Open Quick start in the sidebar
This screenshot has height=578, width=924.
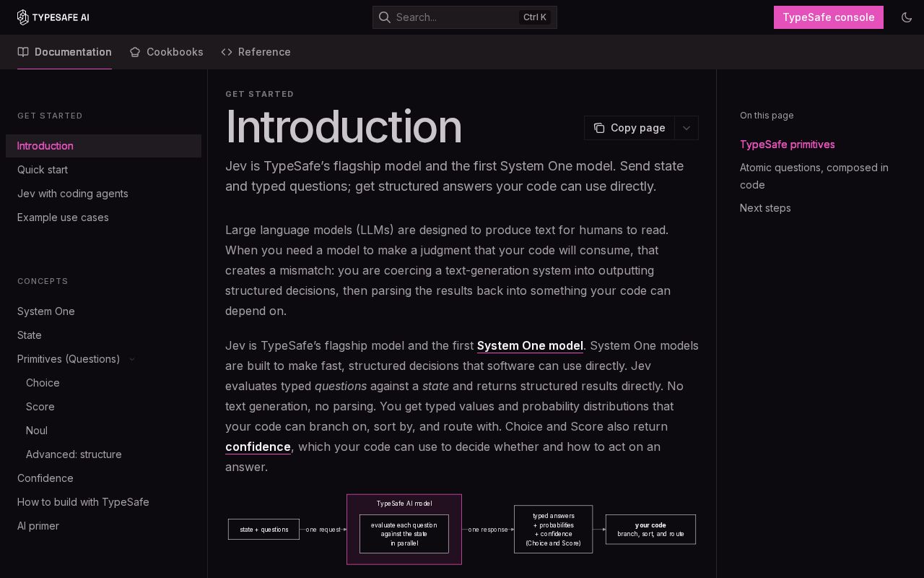[x=103, y=170]
